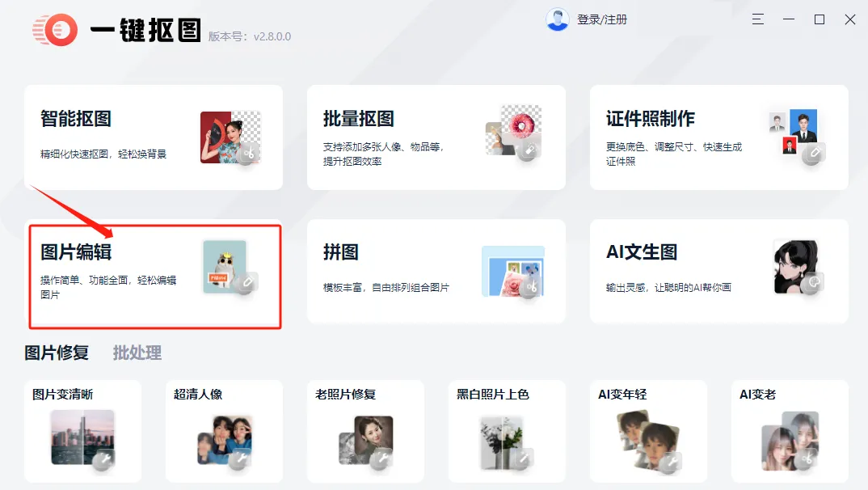Click the user avatar icon
This screenshot has width=868, height=490.
(558, 20)
